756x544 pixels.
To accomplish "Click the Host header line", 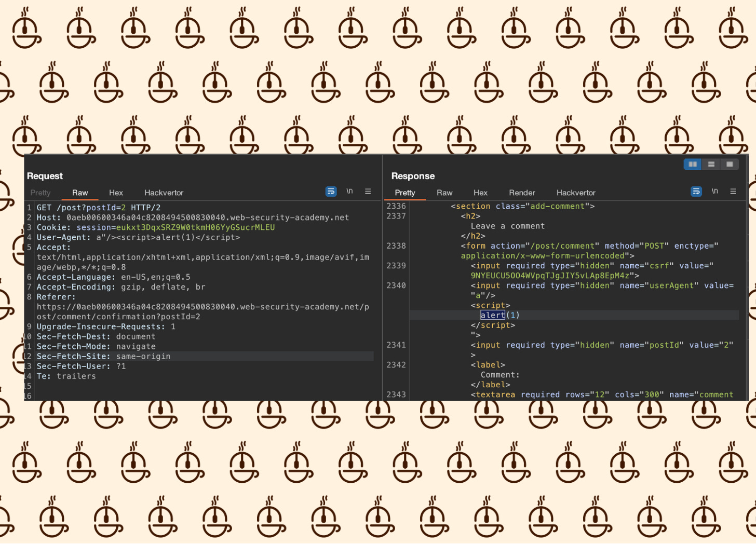I will tap(193, 217).
